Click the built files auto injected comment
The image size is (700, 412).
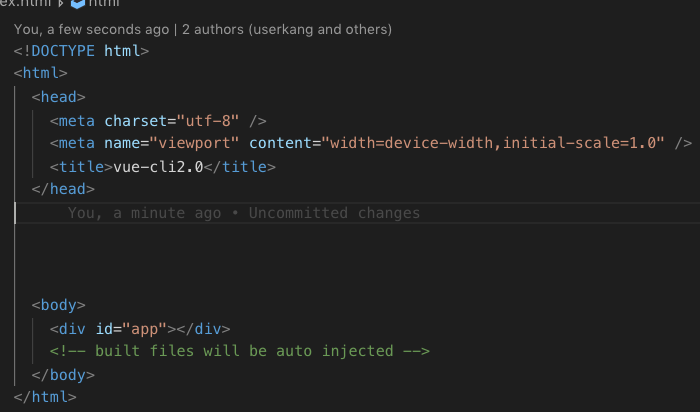coord(239,351)
